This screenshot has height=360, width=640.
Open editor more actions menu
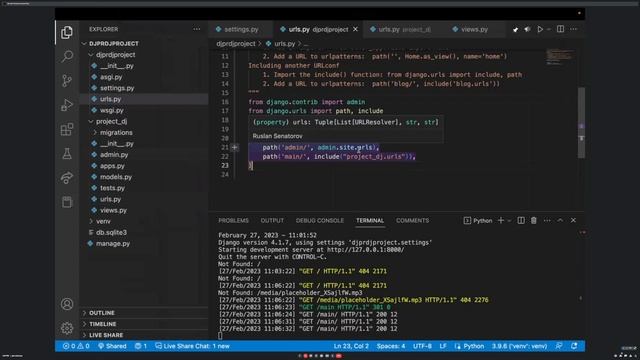pos(573,29)
